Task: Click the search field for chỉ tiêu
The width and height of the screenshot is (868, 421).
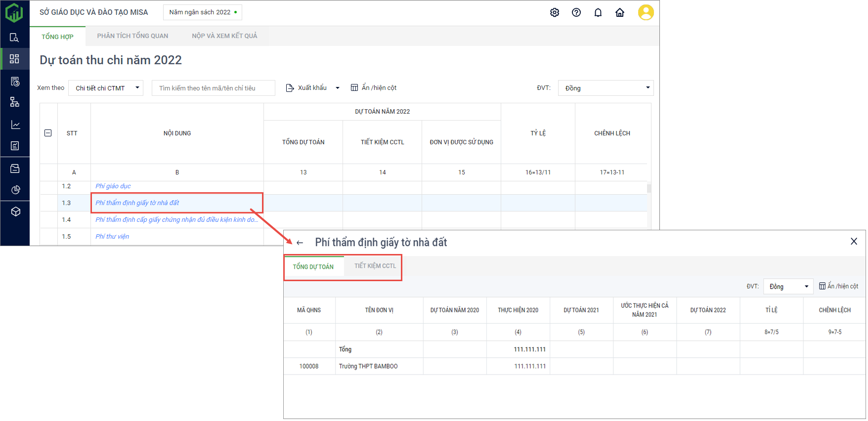Action: (213, 88)
